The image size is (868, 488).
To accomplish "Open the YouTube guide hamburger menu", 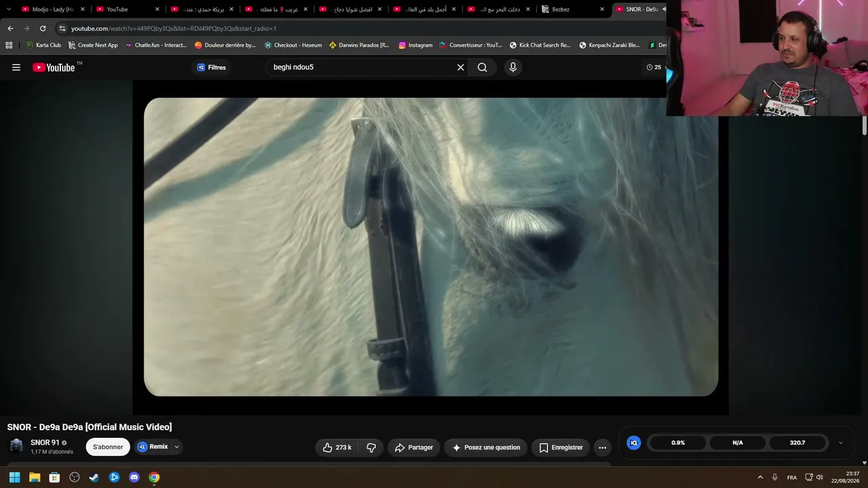I will tap(16, 67).
